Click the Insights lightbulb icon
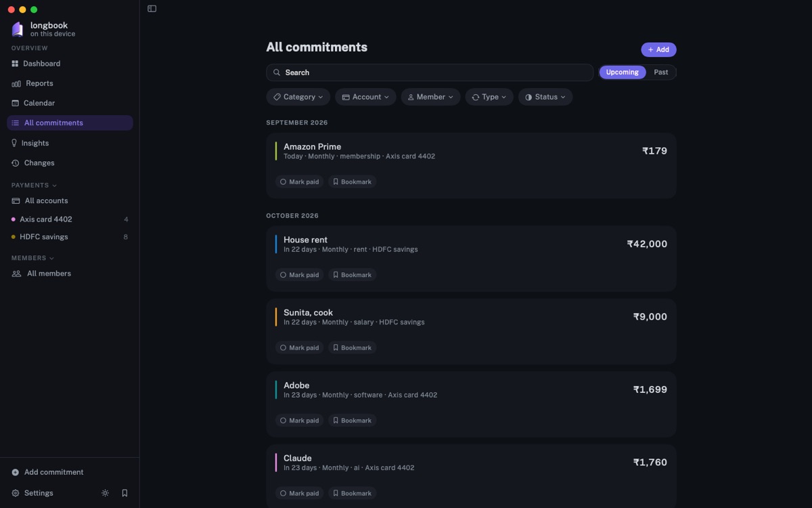Image resolution: width=812 pixels, height=508 pixels. 14,143
